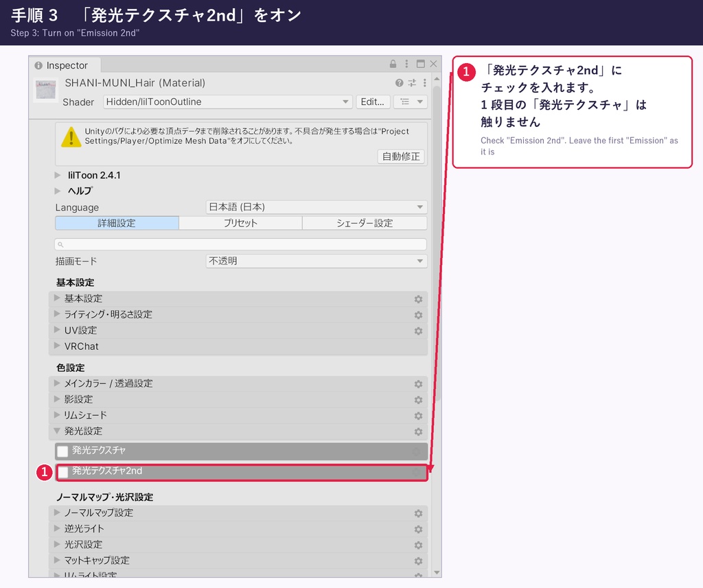Click the 色設定 heading text

click(x=71, y=368)
